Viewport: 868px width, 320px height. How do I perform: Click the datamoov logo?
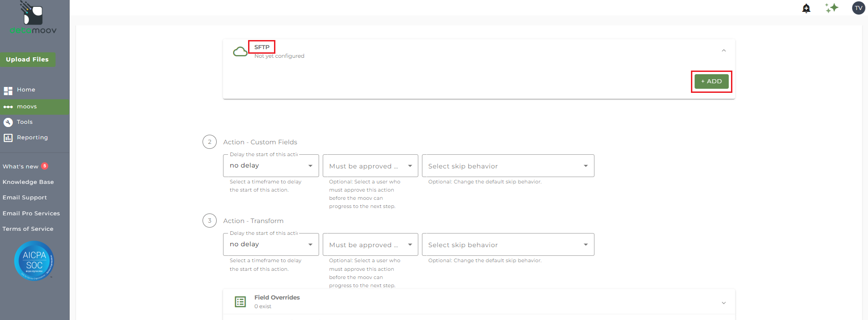coord(33,18)
